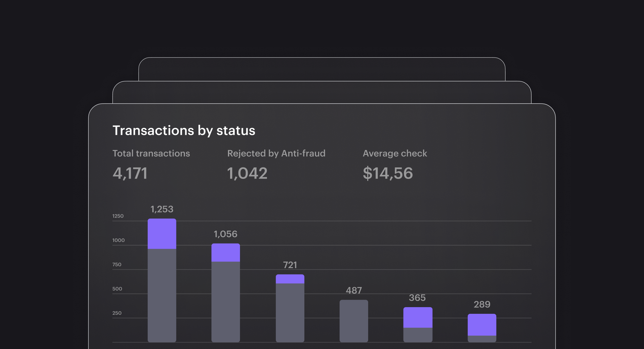Viewport: 644px width, 349px height.
Task: Click the rejected count 1,042
Action: click(x=247, y=173)
